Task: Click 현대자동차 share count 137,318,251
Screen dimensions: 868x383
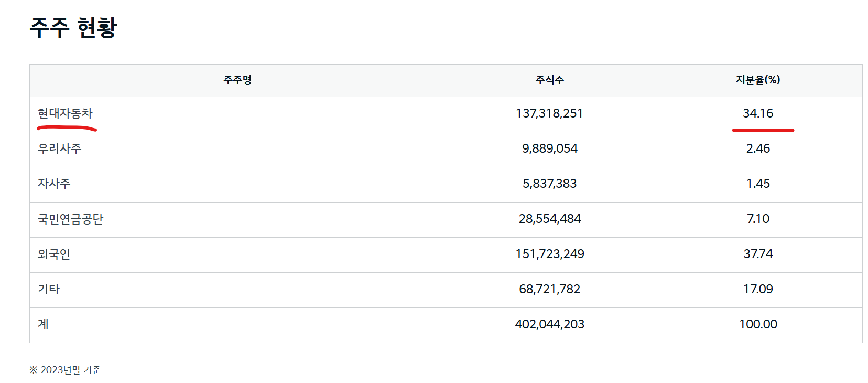Action: [x=549, y=113]
